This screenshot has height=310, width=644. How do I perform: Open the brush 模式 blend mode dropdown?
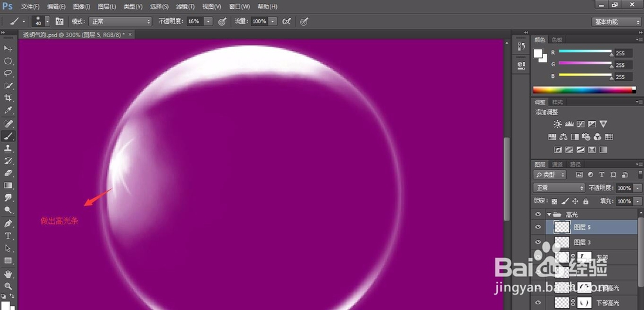120,21
